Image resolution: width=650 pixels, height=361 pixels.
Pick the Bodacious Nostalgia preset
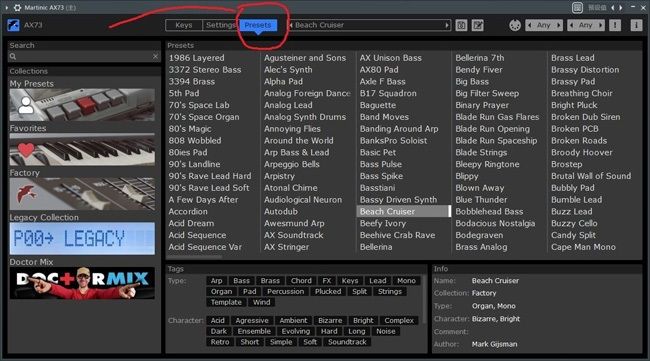(495, 223)
